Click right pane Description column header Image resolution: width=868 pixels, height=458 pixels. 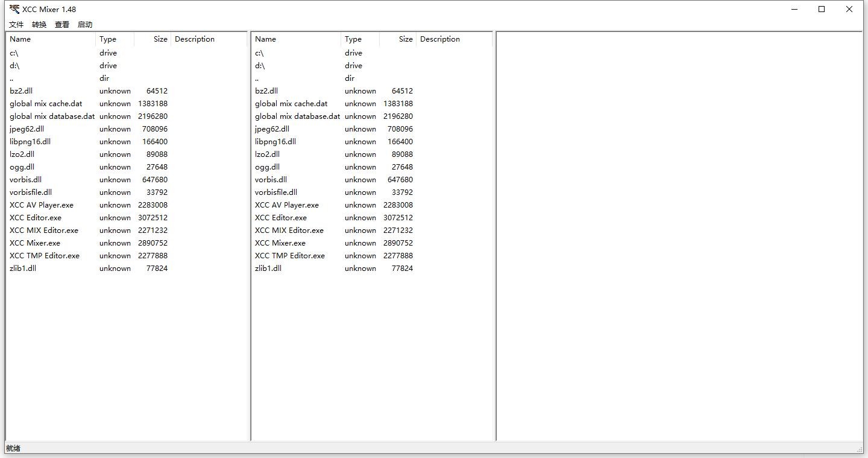[x=454, y=39]
